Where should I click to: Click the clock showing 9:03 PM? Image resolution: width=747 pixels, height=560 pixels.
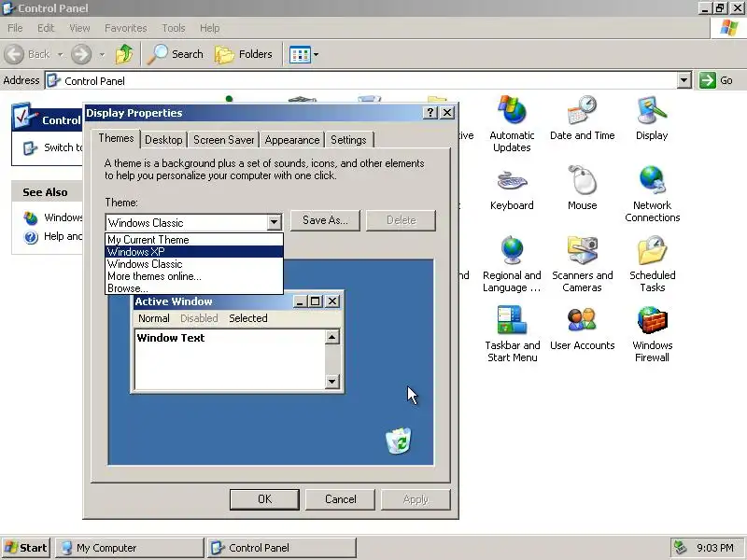coord(714,548)
